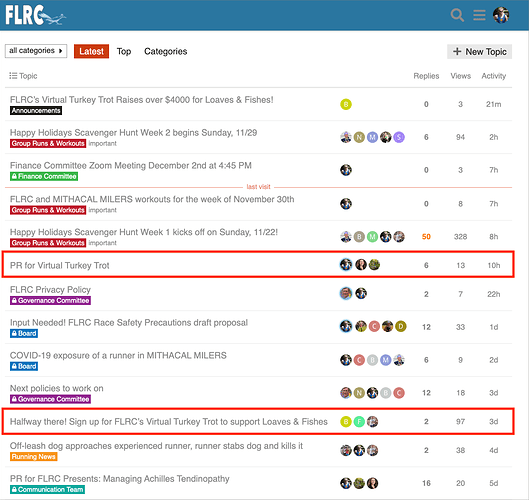Click olive D avatar on Race Safety Precautions topic
The width and height of the screenshot is (529, 500).
400,326
